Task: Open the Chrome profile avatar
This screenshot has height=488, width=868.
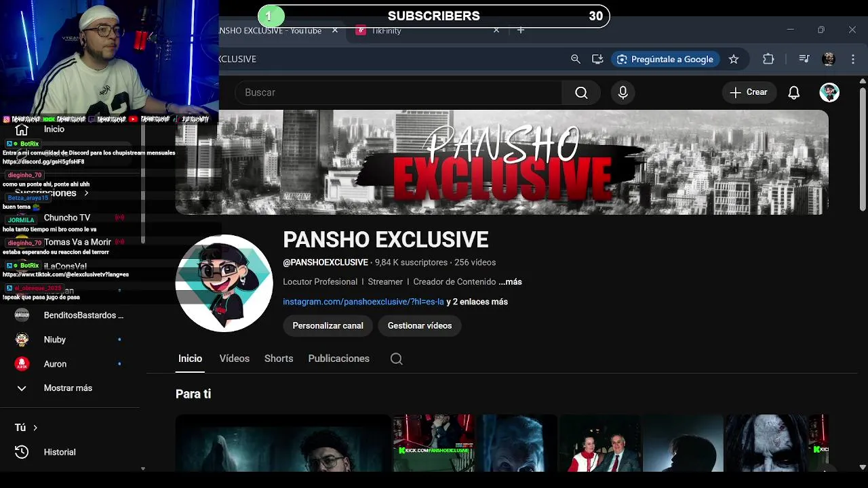Action: (829, 59)
